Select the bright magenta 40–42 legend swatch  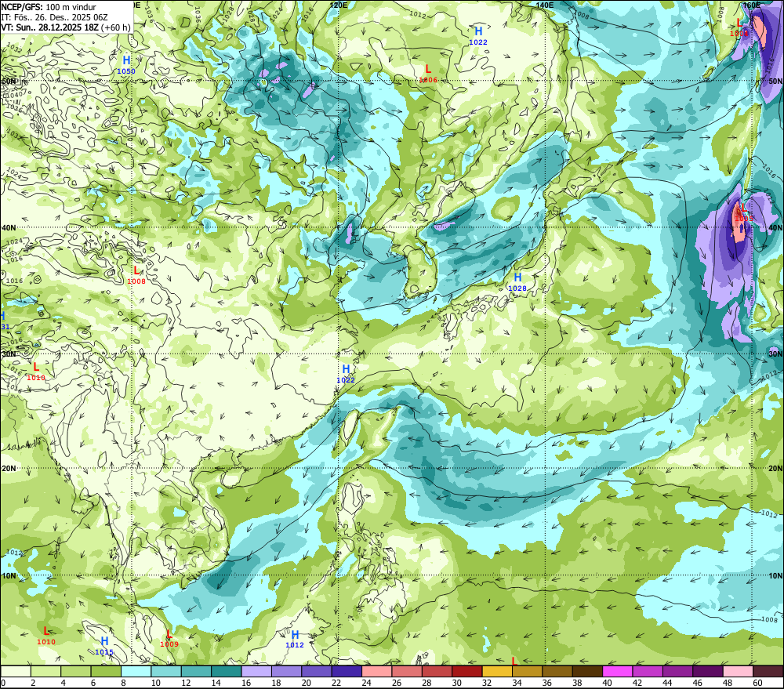coord(618,672)
